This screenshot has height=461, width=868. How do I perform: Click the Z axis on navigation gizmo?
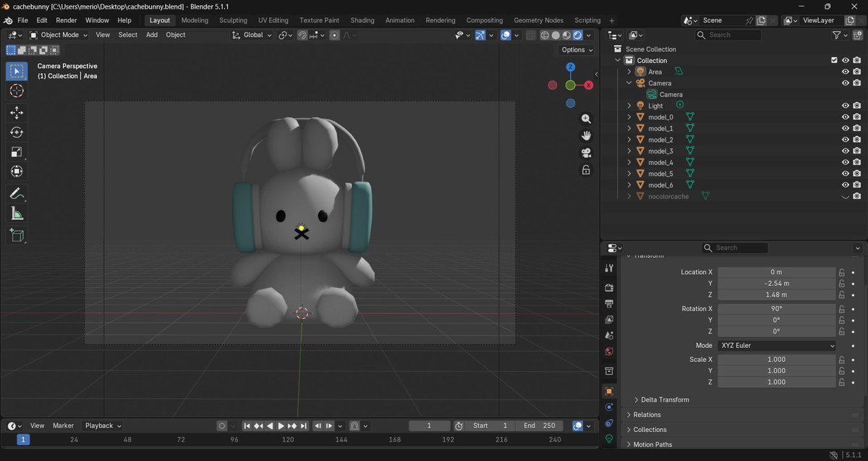point(571,67)
